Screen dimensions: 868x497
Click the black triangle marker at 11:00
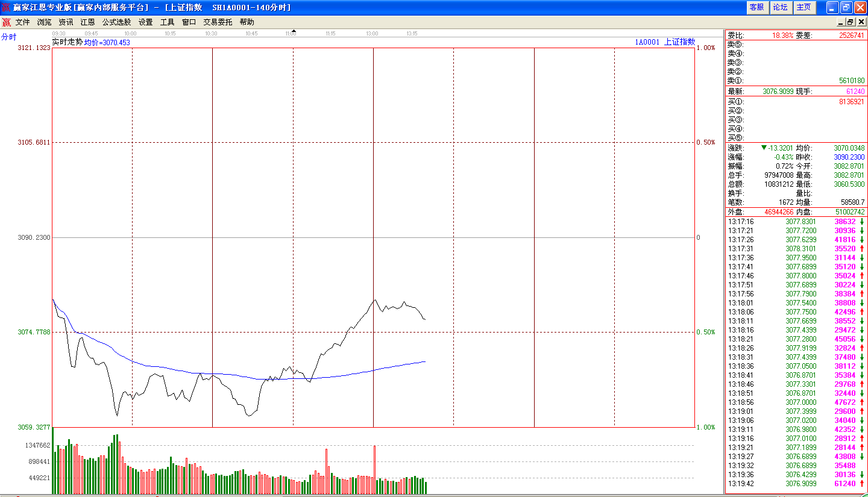tap(294, 30)
